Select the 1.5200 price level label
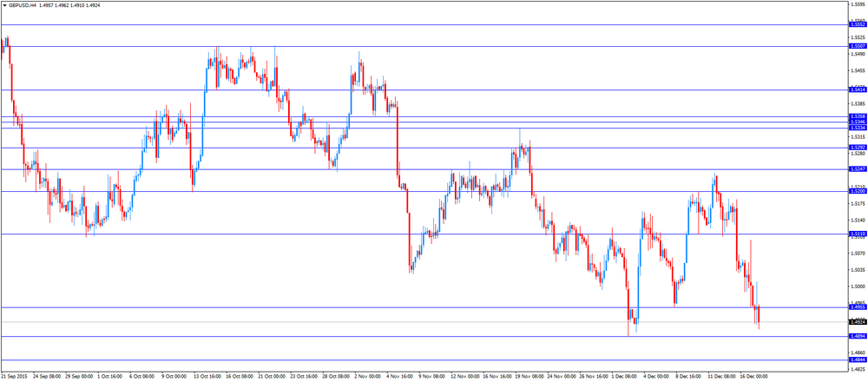This screenshot has height=382, width=868. point(857,192)
